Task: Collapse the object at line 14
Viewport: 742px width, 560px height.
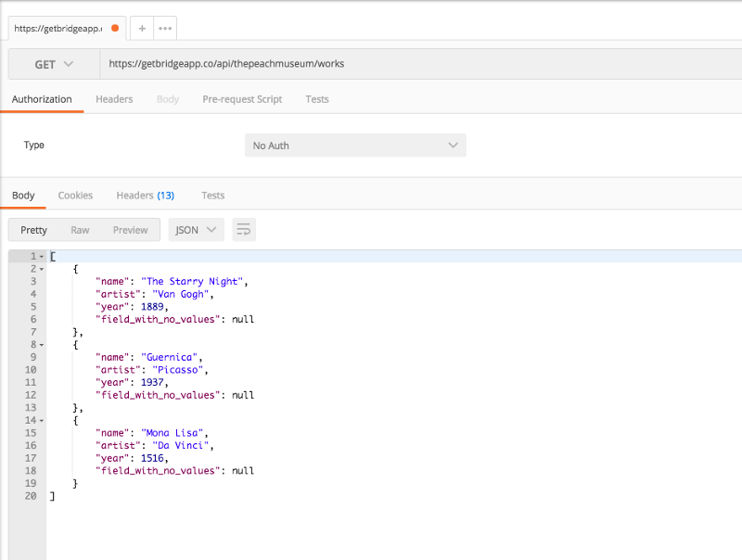Action: pos(42,421)
